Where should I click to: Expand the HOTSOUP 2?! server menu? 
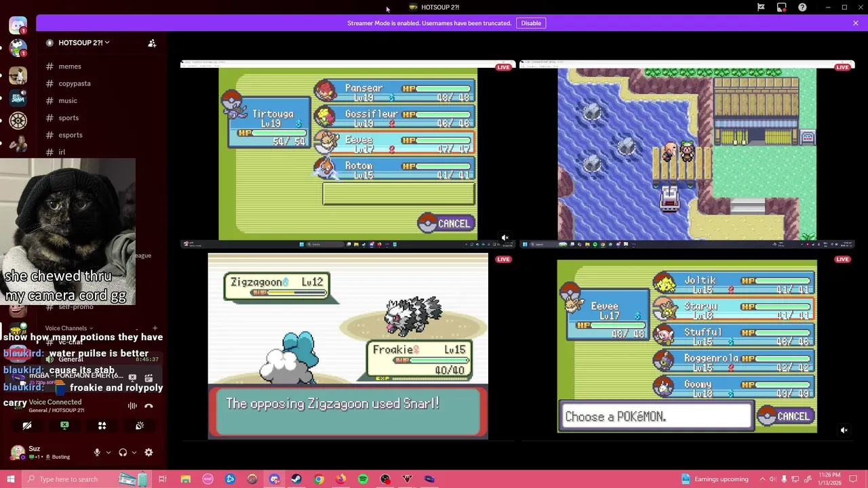(83, 43)
